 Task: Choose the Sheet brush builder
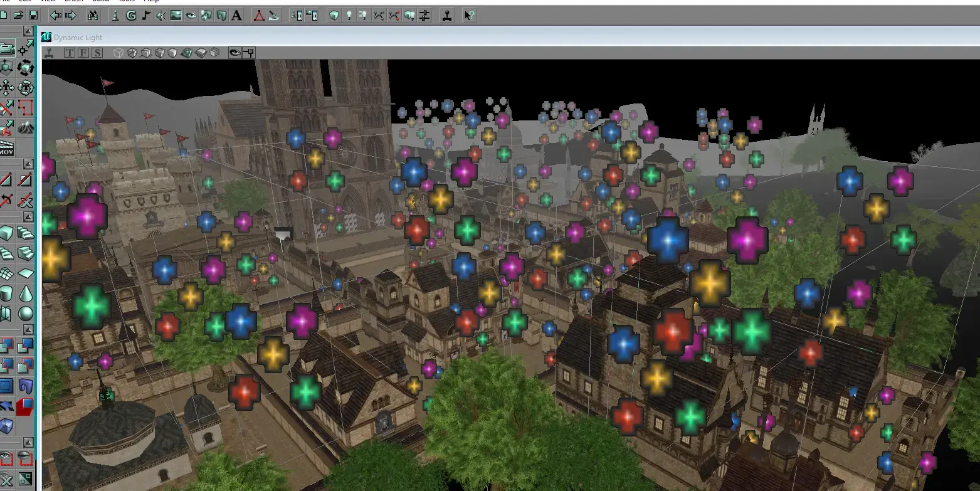click(26, 273)
